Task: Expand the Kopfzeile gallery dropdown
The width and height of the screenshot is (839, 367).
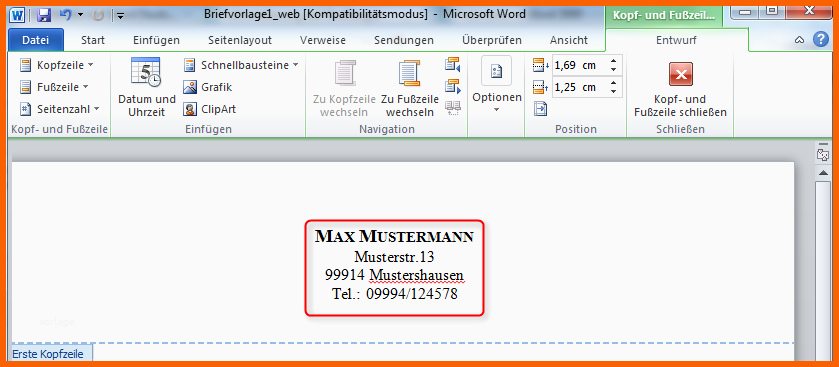Action: [x=56, y=65]
